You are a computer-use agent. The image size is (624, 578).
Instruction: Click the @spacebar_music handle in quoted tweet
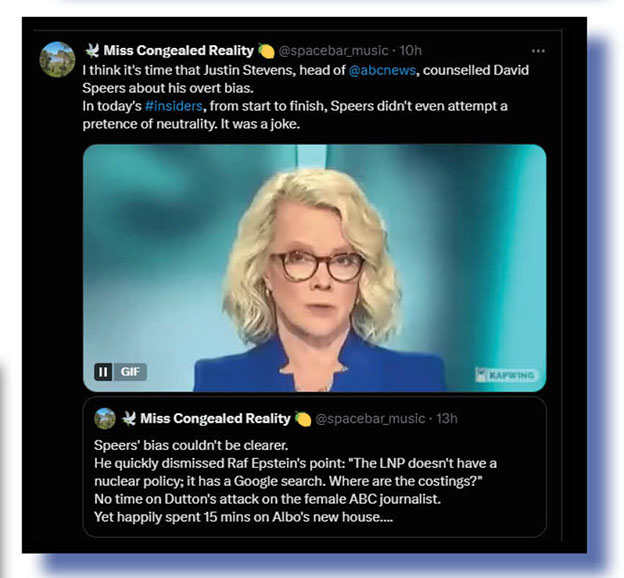(x=370, y=419)
